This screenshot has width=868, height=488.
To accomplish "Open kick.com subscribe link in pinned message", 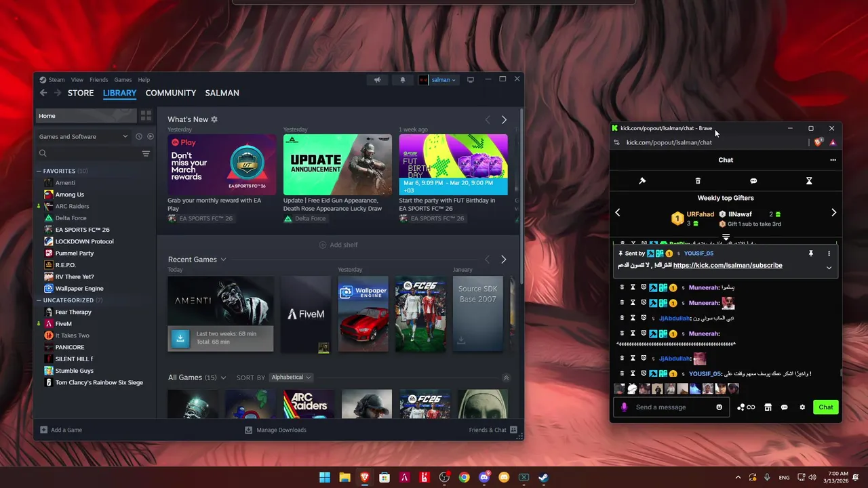I will point(728,266).
